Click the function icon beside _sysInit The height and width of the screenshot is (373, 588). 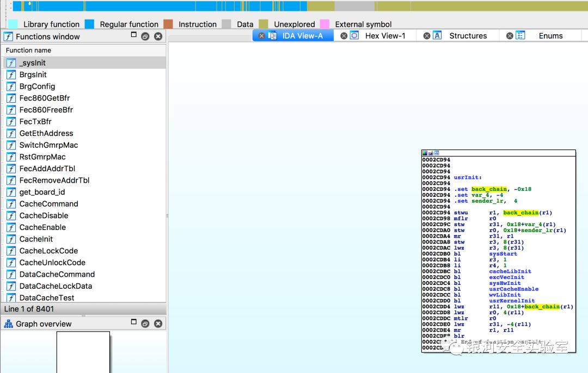point(11,63)
